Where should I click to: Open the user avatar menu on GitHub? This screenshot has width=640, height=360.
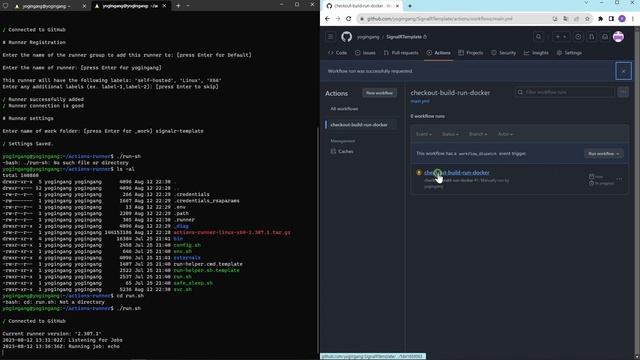tap(618, 37)
